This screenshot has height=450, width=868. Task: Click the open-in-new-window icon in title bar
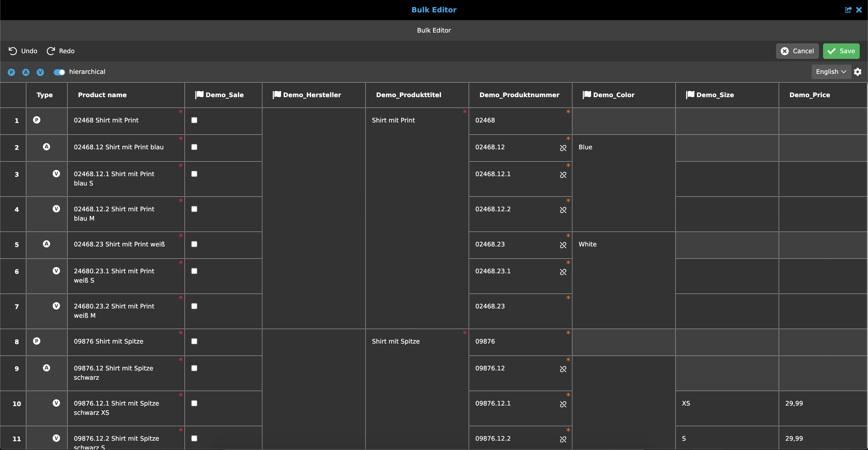click(x=848, y=10)
